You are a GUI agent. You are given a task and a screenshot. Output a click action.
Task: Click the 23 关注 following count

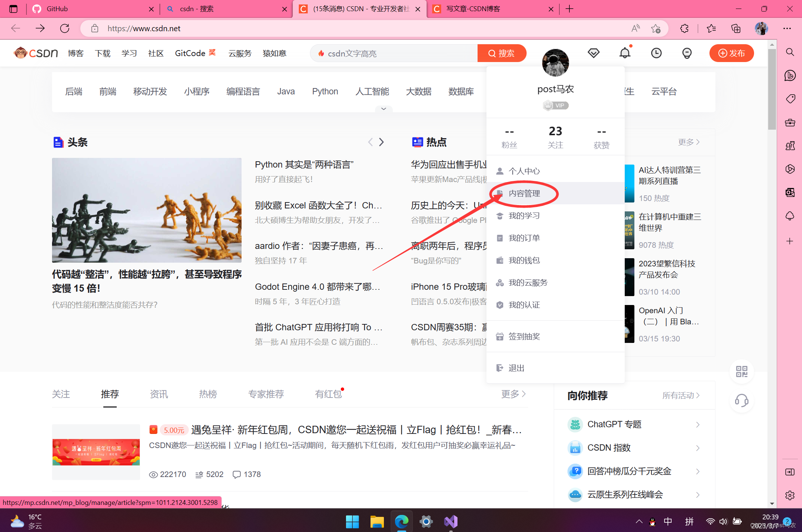pos(556,137)
